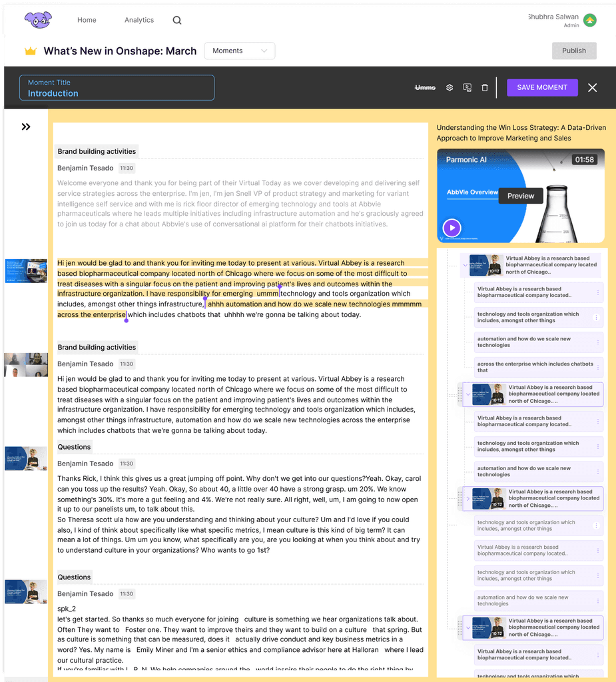The width and height of the screenshot is (616, 682).
Task: Open moment settings gear icon
Action: [x=450, y=87]
